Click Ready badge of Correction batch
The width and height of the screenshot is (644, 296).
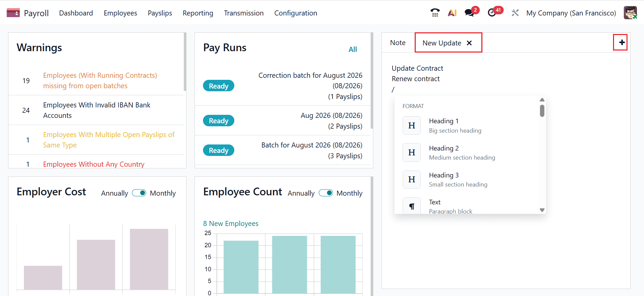[218, 86]
